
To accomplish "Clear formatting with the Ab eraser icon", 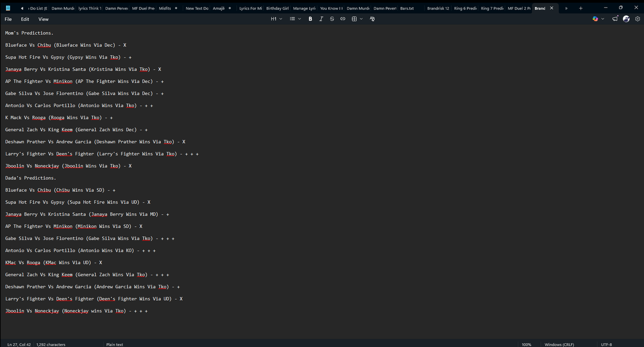I will tap(372, 19).
